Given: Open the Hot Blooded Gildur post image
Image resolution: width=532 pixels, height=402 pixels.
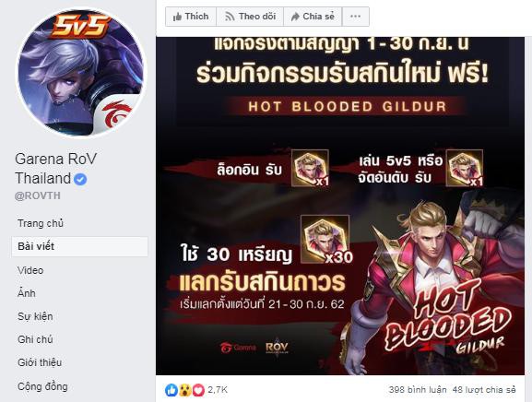Looking at the screenshot, I should tap(340, 206).
